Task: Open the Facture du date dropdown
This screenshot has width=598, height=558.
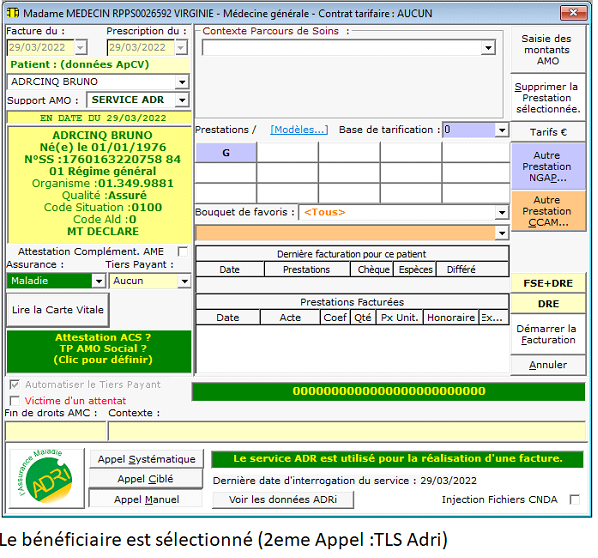Action: pyautogui.click(x=80, y=48)
